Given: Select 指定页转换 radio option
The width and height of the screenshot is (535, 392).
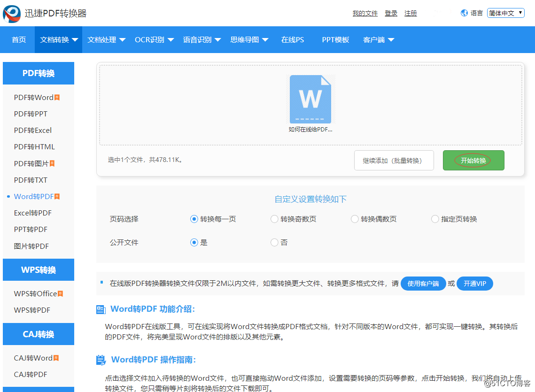Looking at the screenshot, I should [x=435, y=219].
